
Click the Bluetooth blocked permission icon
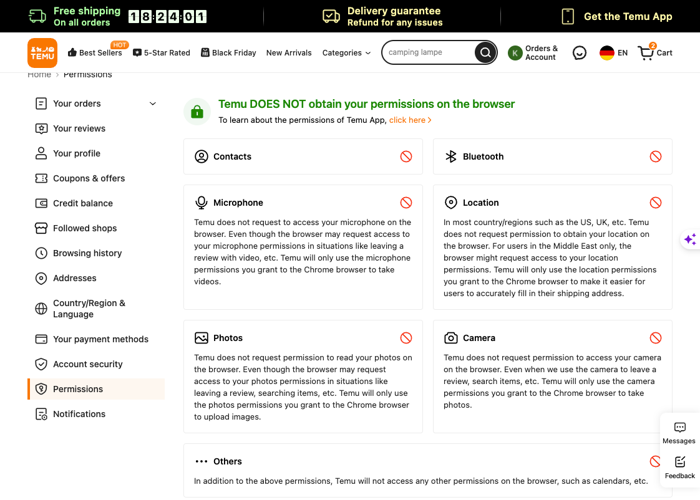[655, 157]
